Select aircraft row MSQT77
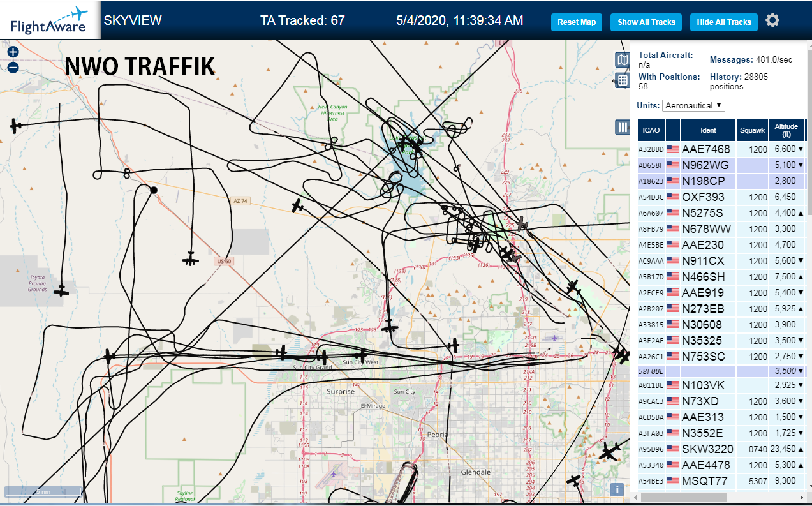Image resolution: width=812 pixels, height=506 pixels. [721, 481]
